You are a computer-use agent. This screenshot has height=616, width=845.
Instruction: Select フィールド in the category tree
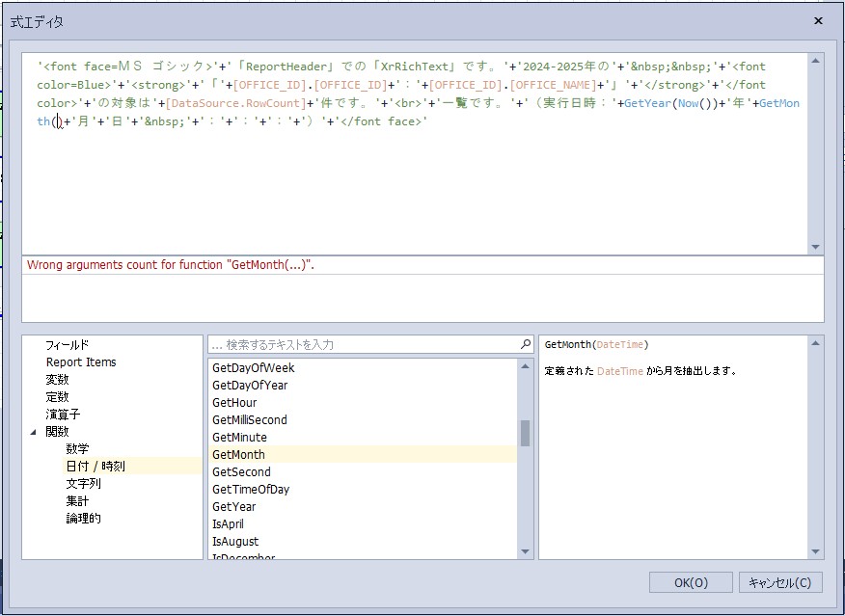67,345
